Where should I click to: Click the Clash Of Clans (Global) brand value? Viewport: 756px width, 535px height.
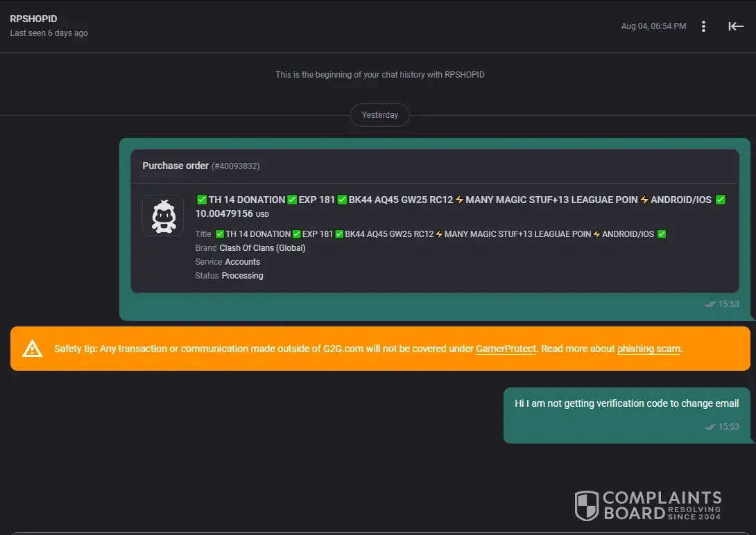tap(262, 248)
